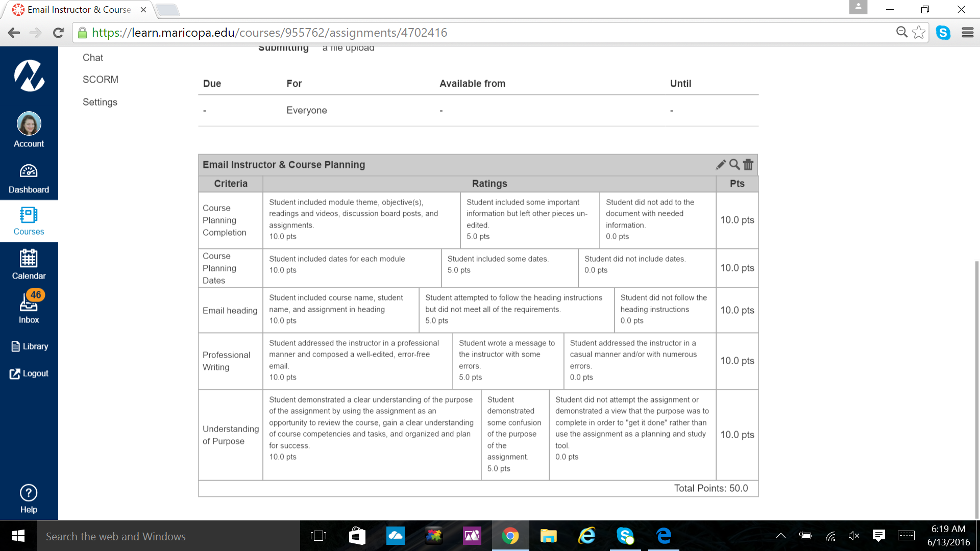Click Total Points: 50.0 text
The image size is (980, 551).
click(711, 488)
